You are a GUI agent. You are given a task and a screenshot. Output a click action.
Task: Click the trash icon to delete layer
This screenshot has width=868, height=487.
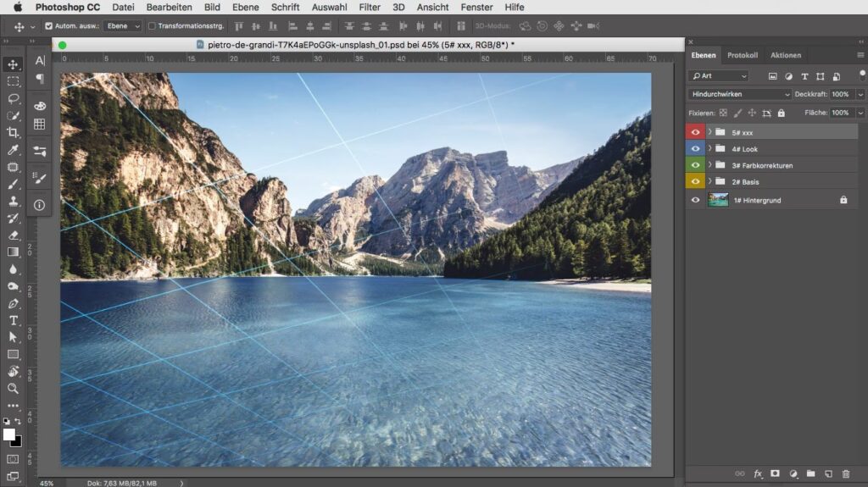846,473
